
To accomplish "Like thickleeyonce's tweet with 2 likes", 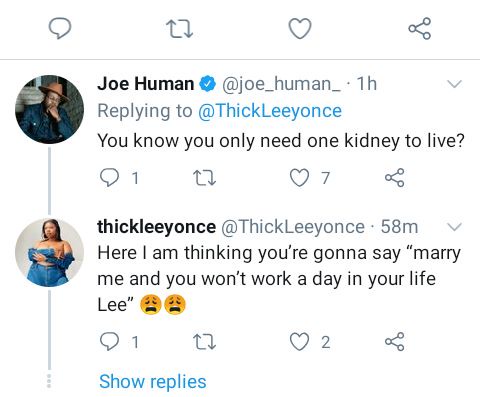I will 299,342.
